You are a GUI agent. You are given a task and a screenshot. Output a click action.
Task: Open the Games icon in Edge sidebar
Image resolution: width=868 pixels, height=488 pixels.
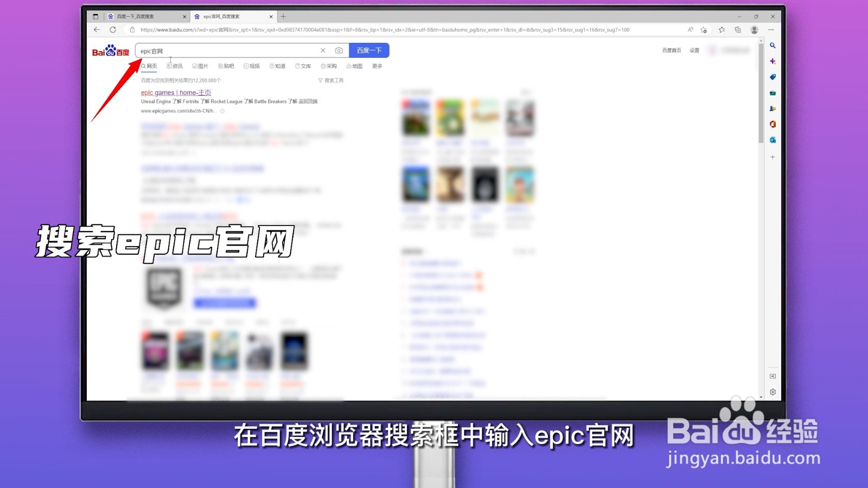coord(773,108)
